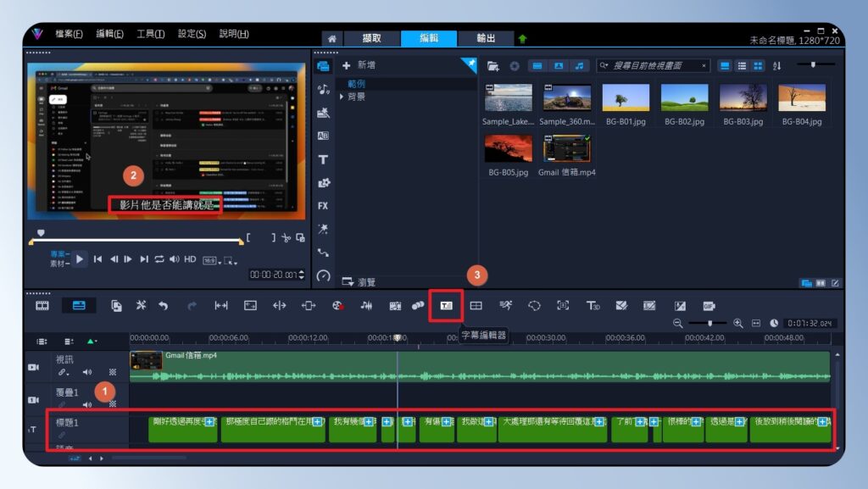Click the 新增 add folder button
Screen dimensions: 868x489
(359, 65)
